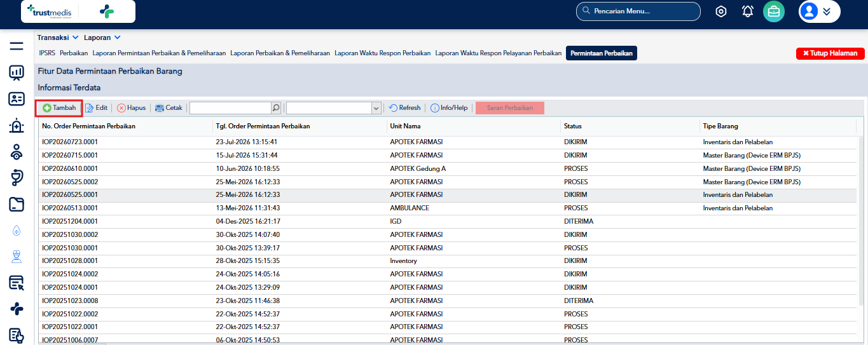Switch to the IPSRS tab
The height and width of the screenshot is (345, 868).
47,53
